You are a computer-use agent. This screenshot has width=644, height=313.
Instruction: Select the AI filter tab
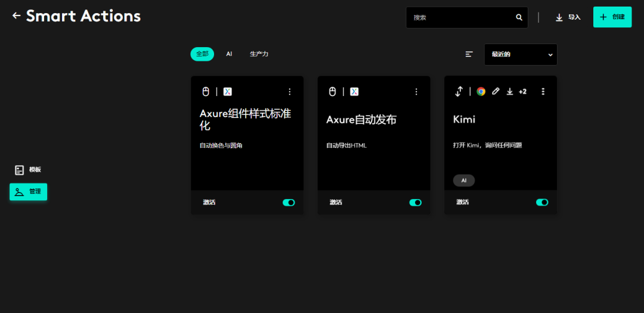pyautogui.click(x=229, y=54)
